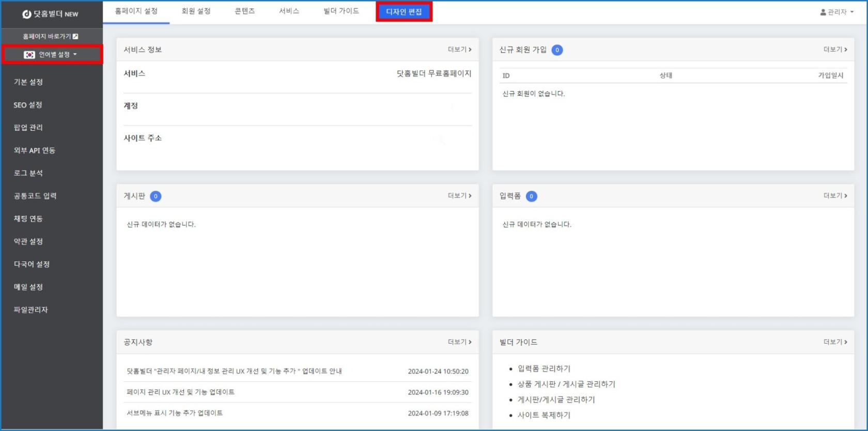Open 홈페이지 바로가기 external link icon
Screen dimensions: 868x431
[75, 37]
